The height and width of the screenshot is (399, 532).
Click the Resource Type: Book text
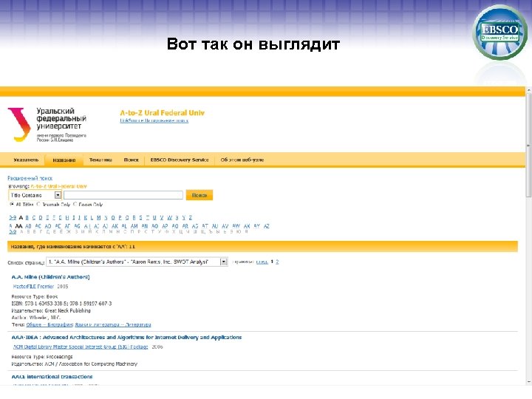[x=35, y=297]
